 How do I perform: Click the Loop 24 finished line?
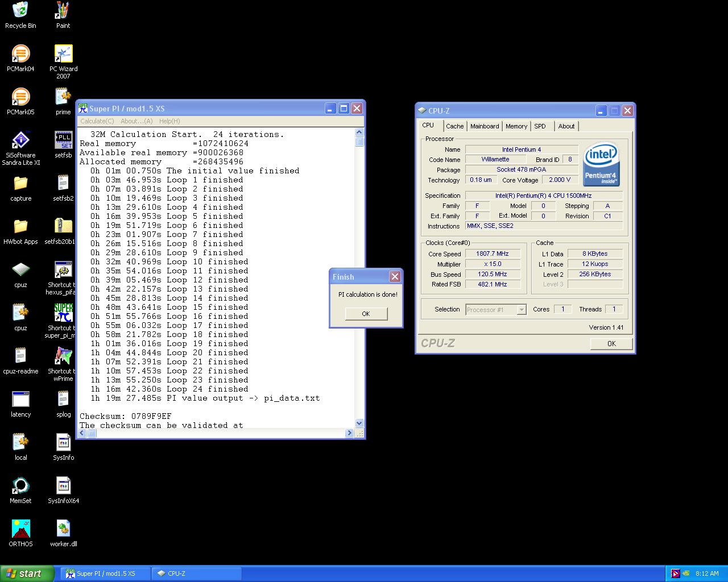click(169, 389)
